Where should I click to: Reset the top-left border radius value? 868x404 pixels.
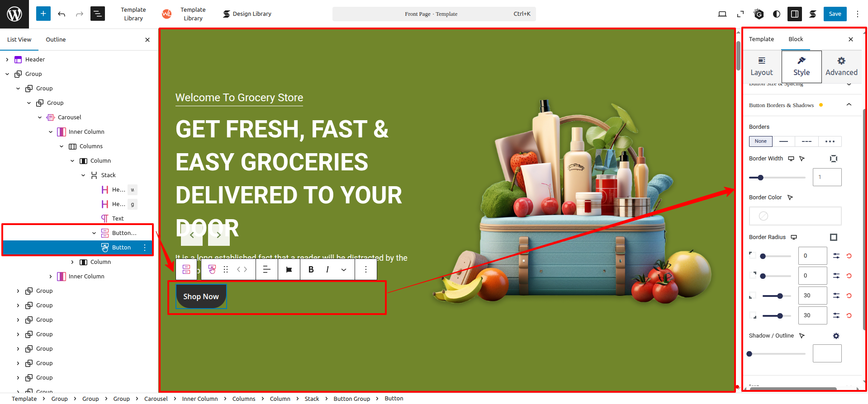849,256
